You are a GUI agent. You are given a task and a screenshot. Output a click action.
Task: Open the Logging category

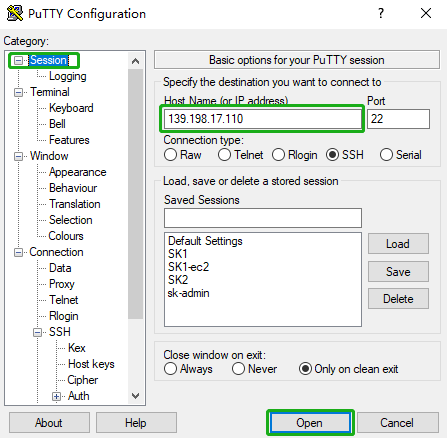(x=68, y=76)
